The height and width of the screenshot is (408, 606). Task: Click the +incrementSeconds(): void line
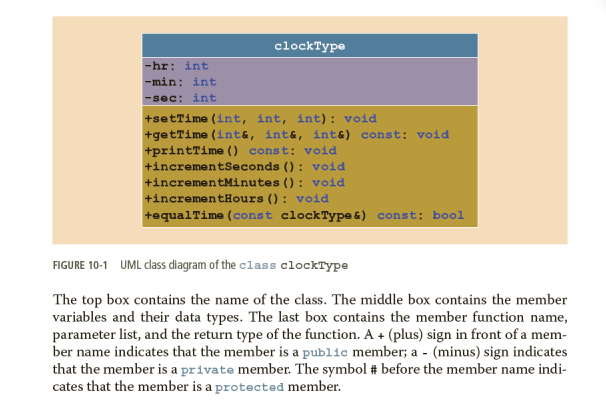click(x=245, y=167)
